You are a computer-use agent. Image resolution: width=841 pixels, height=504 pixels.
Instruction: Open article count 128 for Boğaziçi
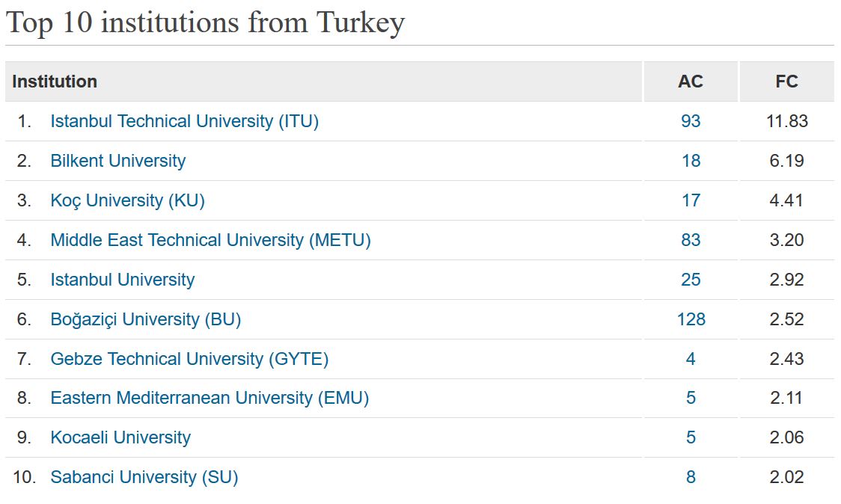[691, 319]
